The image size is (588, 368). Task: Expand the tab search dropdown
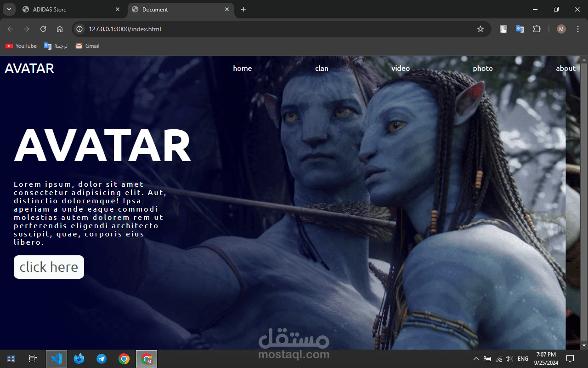9,9
